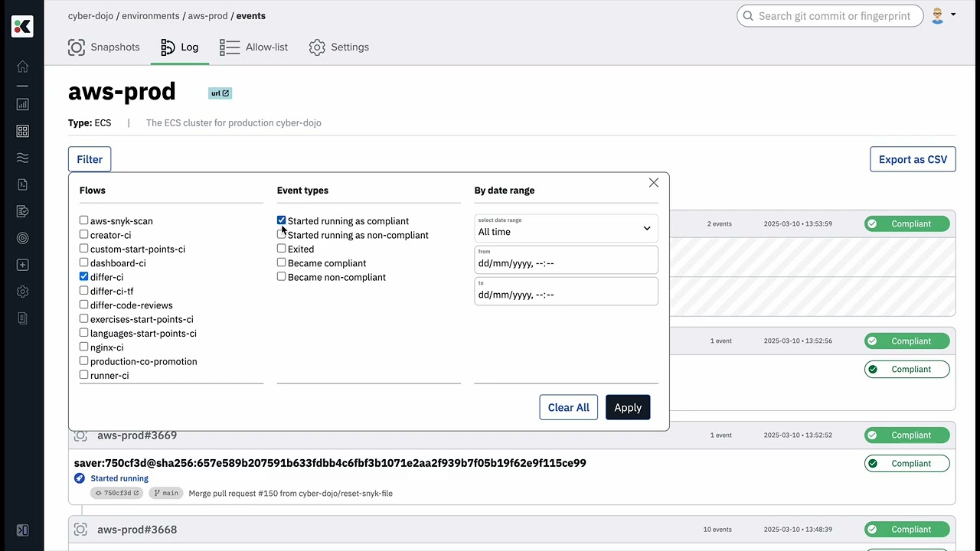Switch to the Snapshots tab
Image resolution: width=980 pixels, height=551 pixels.
tap(104, 47)
